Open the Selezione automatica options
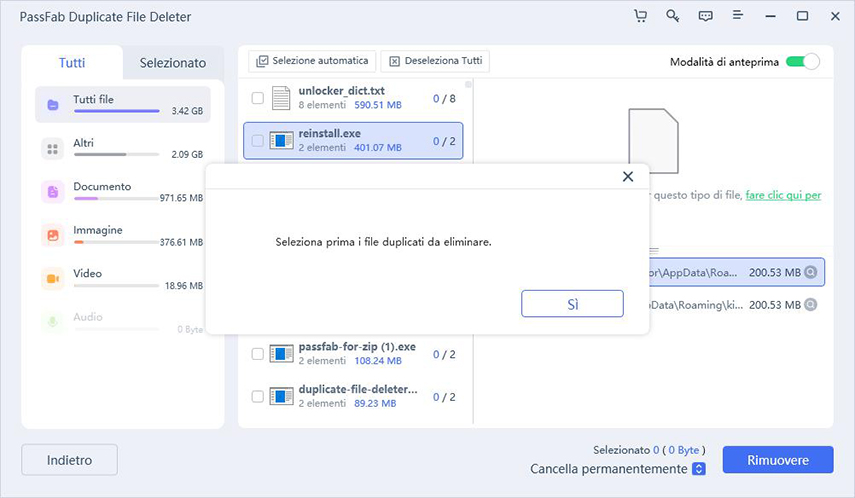This screenshot has width=855, height=498. (313, 61)
